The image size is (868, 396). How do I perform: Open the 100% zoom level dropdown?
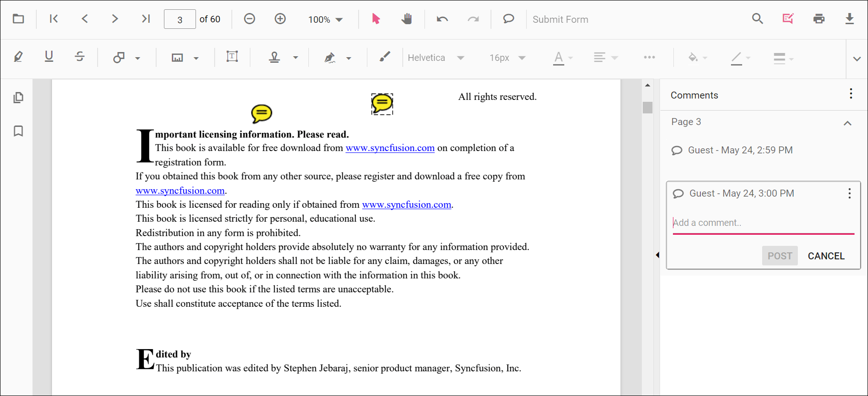(x=326, y=20)
